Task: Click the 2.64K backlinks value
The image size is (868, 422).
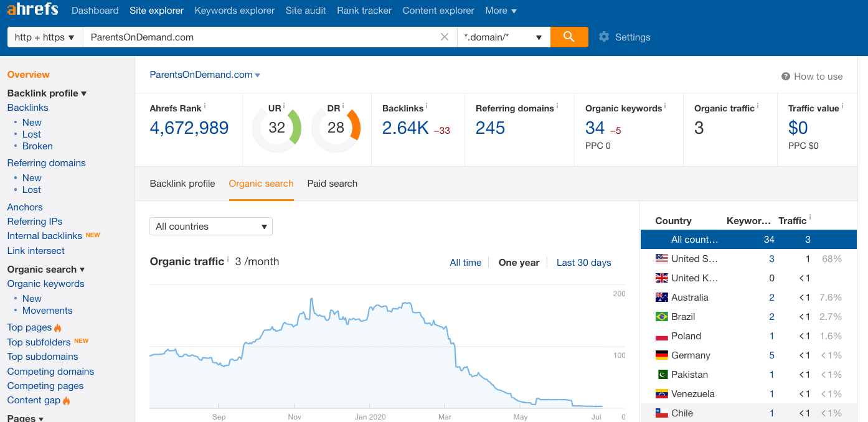Action: pyautogui.click(x=405, y=128)
